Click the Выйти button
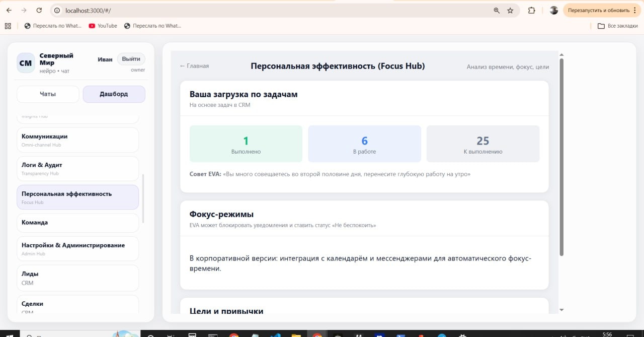This screenshot has width=644, height=337. [x=131, y=58]
